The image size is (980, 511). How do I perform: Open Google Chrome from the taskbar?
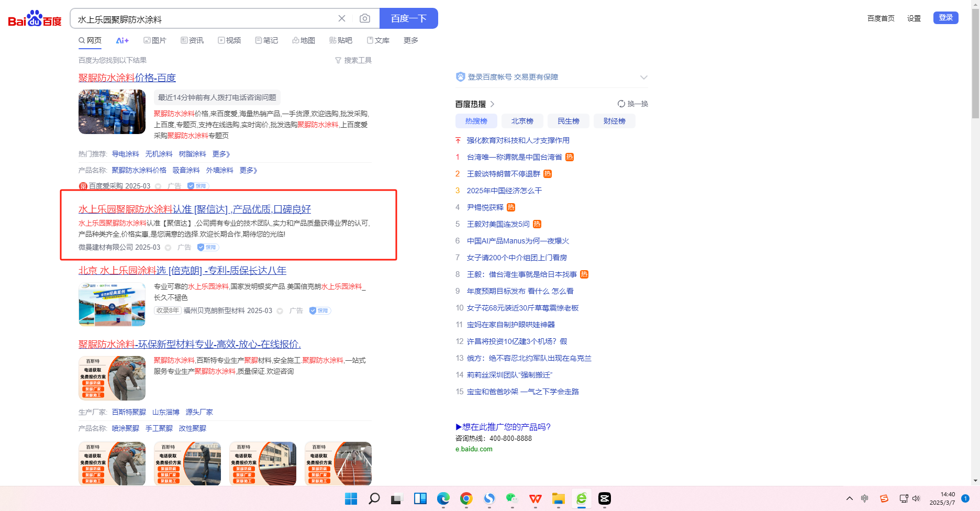tap(466, 498)
